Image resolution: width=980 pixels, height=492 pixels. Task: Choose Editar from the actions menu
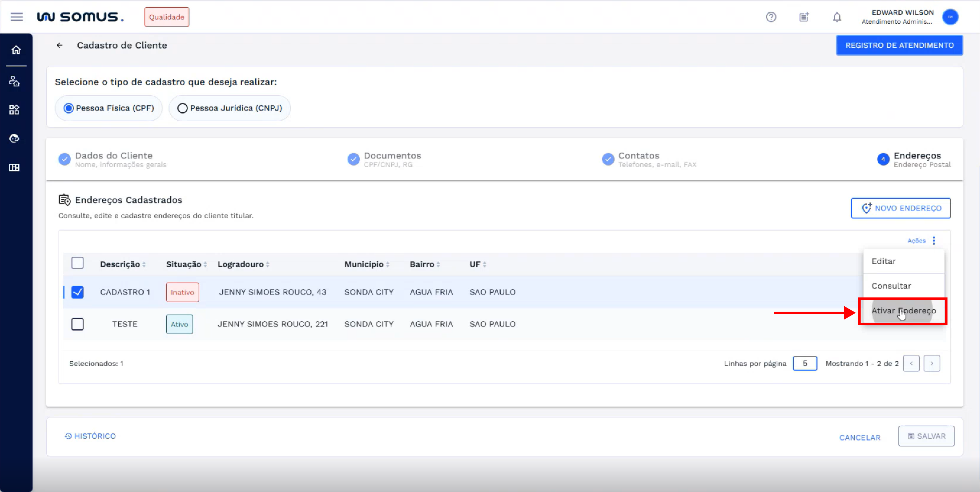[x=883, y=261]
